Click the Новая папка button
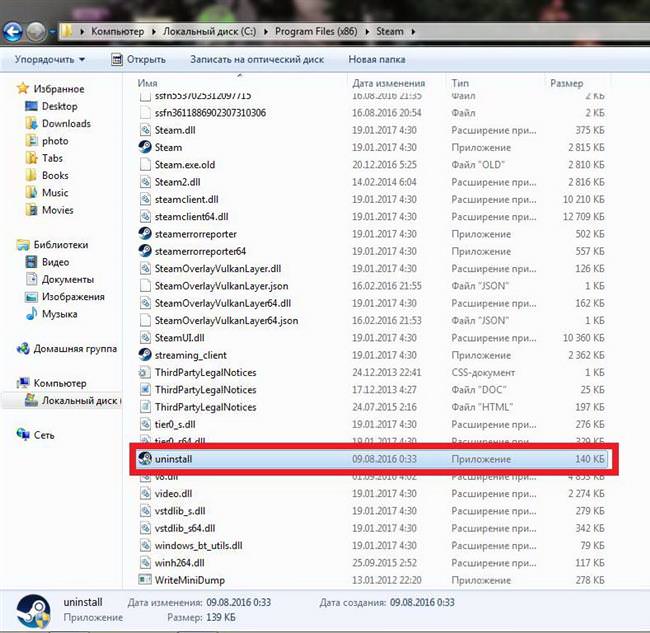The width and height of the screenshot is (650, 633). [377, 59]
